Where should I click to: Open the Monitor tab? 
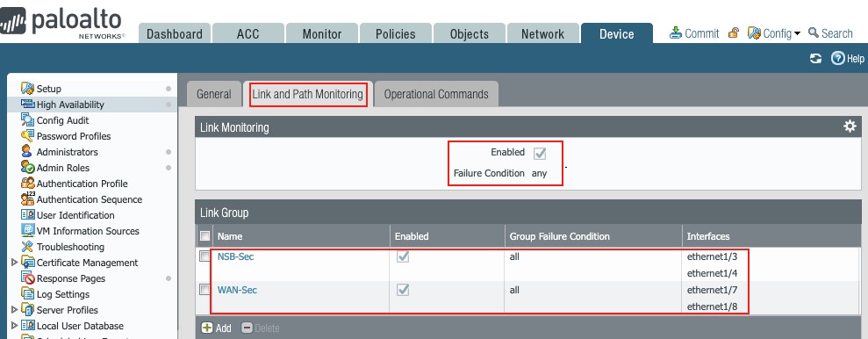click(x=321, y=33)
